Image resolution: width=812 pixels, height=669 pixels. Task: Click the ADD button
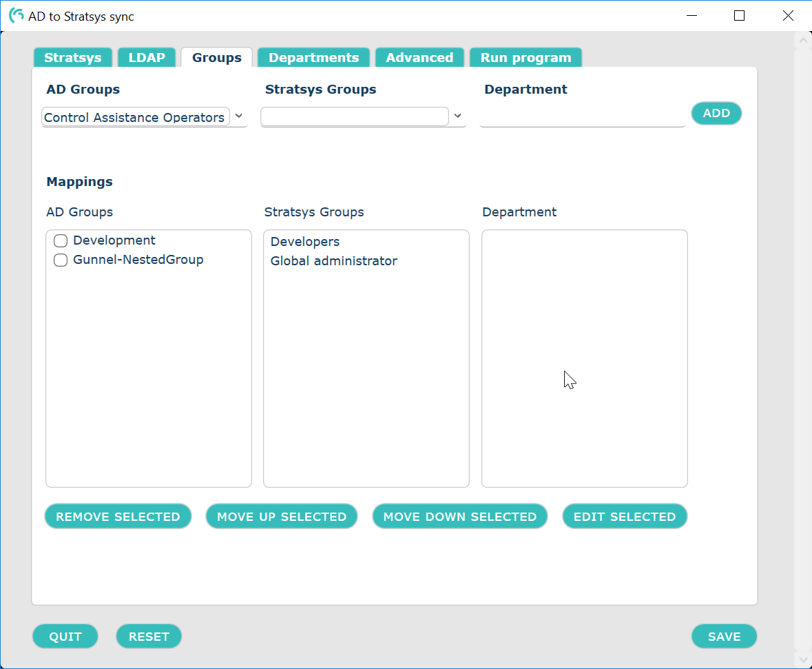[716, 113]
